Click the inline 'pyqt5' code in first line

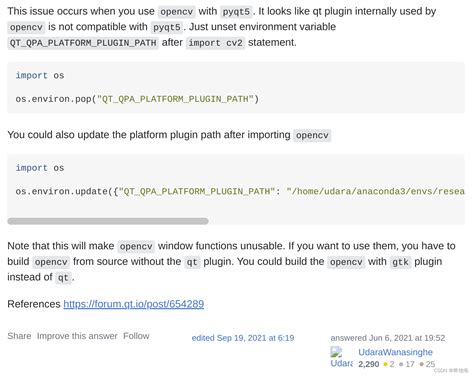(236, 12)
